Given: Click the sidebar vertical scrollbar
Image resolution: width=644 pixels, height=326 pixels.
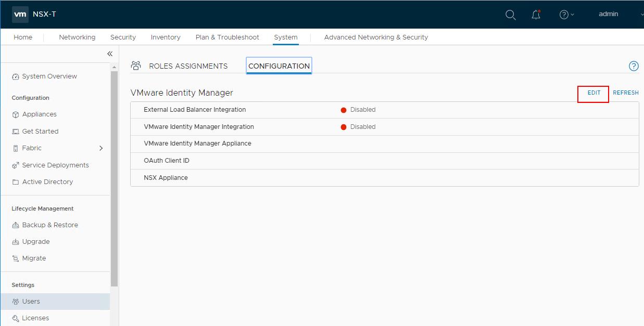Looking at the screenshot, I should 114,178.
